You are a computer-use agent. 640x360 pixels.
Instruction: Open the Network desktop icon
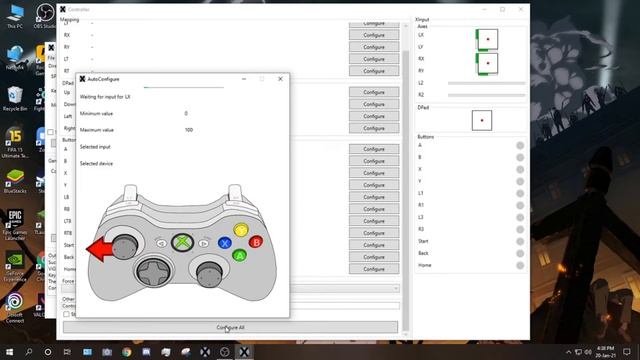point(15,57)
